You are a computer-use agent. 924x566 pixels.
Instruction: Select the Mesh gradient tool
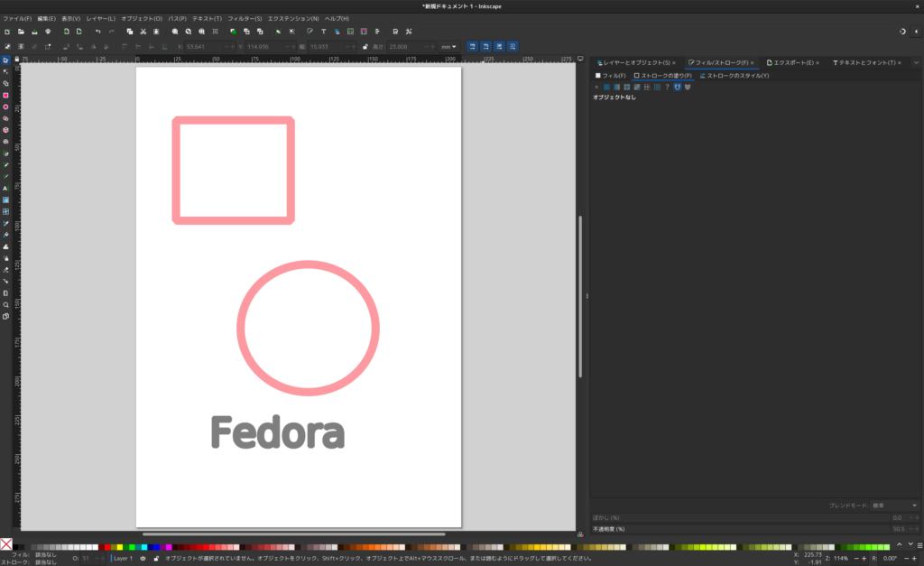6,211
